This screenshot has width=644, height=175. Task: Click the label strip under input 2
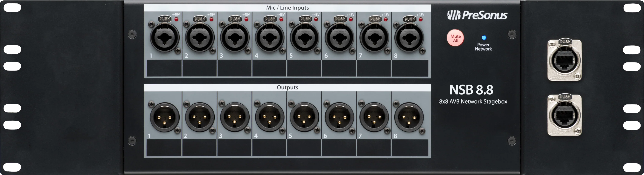tap(199, 68)
